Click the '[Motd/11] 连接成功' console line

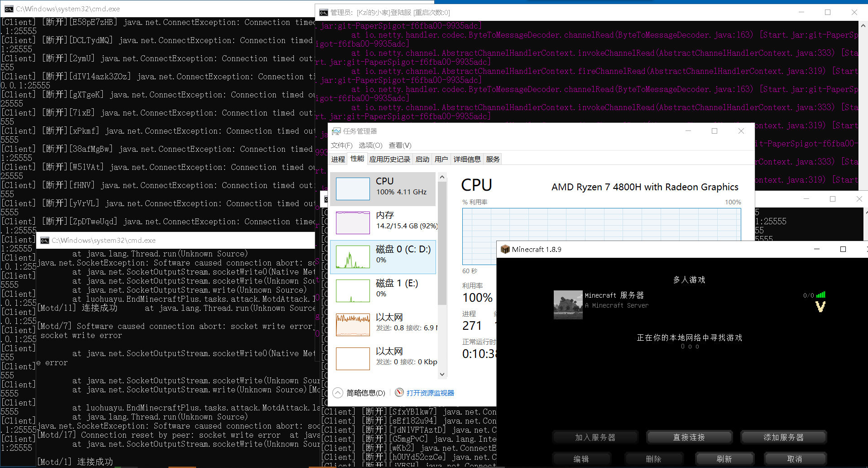click(x=77, y=308)
